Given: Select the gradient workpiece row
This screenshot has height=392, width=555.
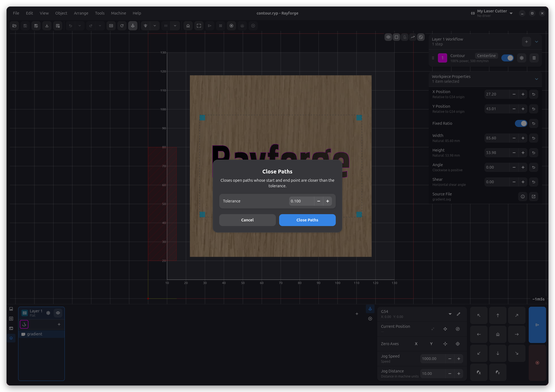Looking at the screenshot, I should point(41,334).
